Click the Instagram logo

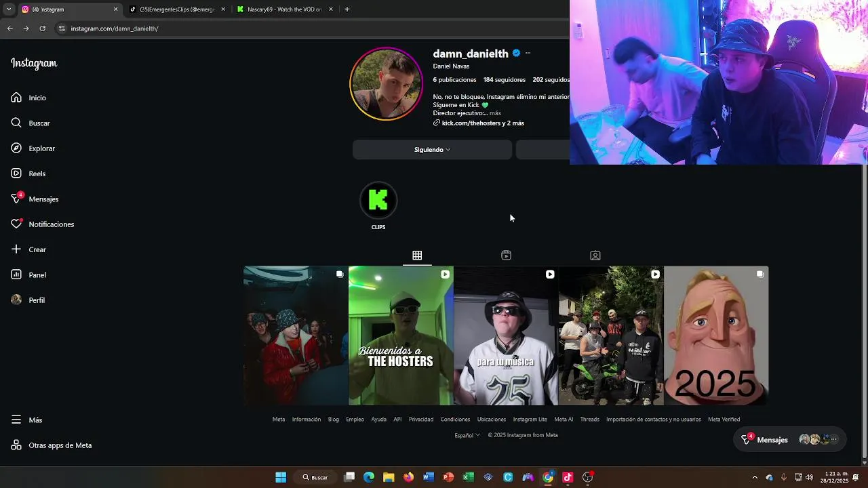click(34, 63)
